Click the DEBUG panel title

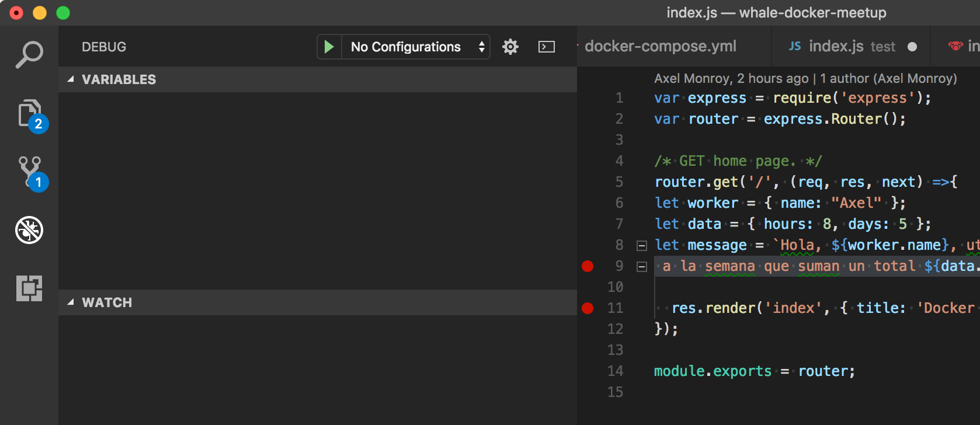(104, 47)
